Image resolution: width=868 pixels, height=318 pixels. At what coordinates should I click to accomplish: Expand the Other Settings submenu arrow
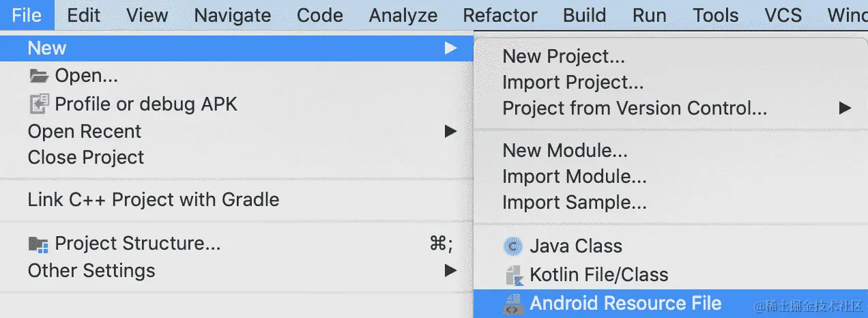(x=450, y=270)
